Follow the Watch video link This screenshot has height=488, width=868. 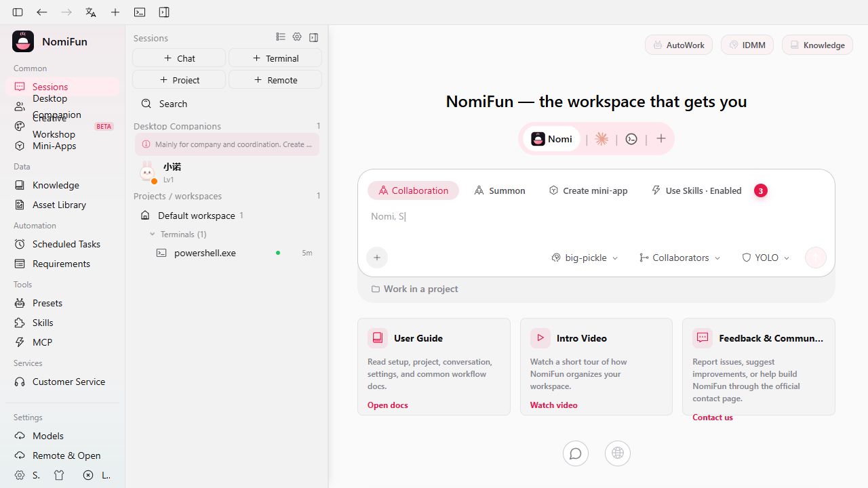[x=554, y=405]
